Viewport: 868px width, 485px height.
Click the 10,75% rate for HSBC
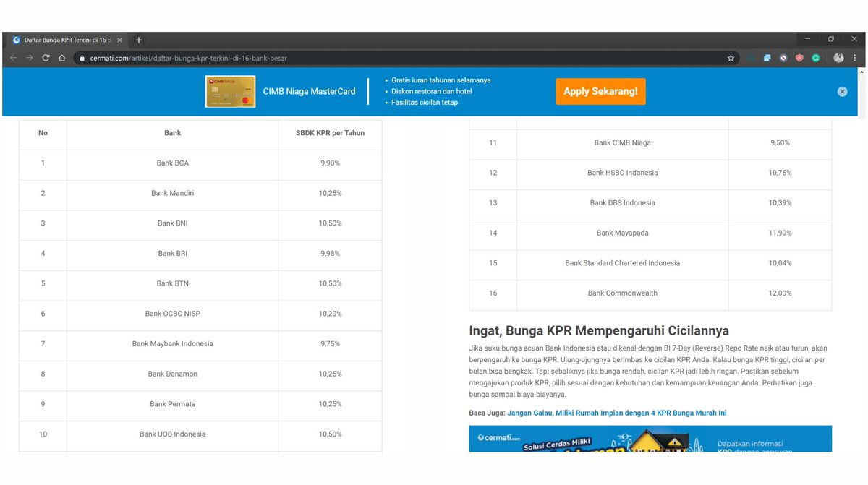point(780,173)
